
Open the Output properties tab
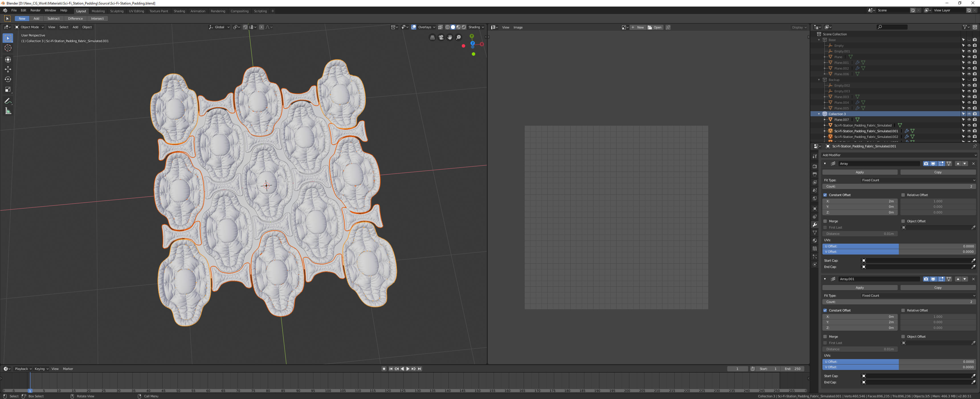[x=814, y=174]
